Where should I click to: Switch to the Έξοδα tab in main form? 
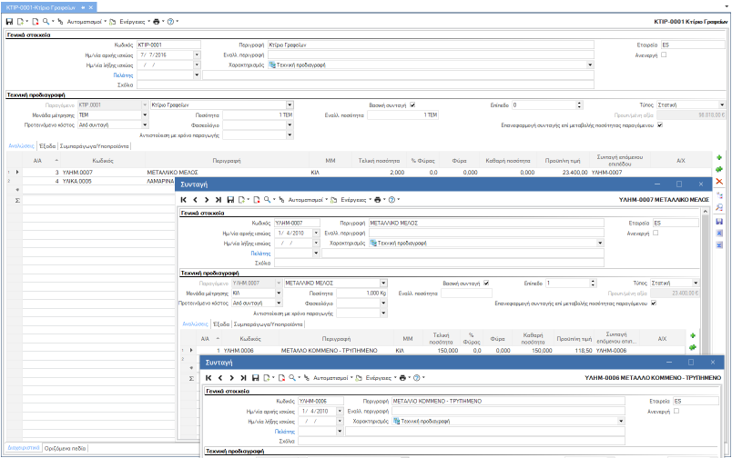(47, 146)
